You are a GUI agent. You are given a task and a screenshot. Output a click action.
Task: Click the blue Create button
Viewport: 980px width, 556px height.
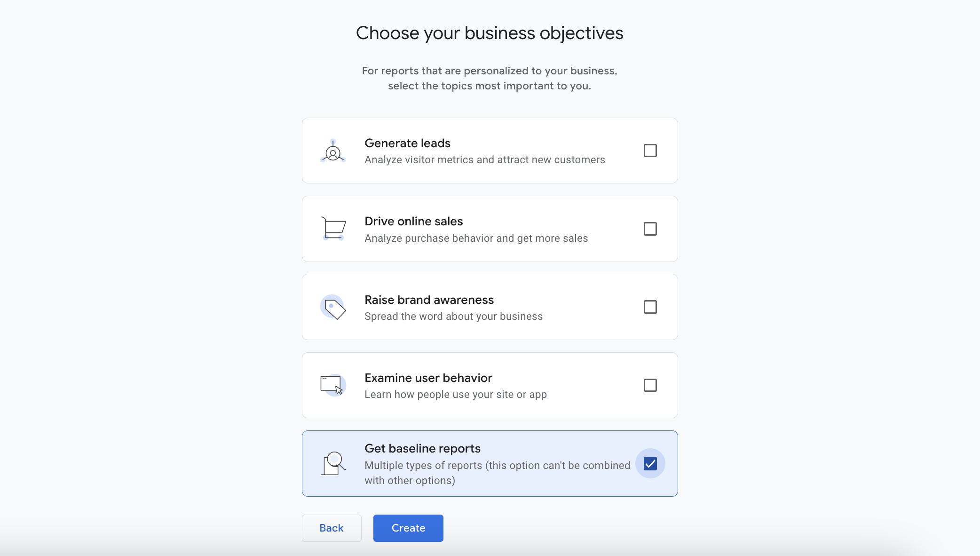pyautogui.click(x=408, y=528)
